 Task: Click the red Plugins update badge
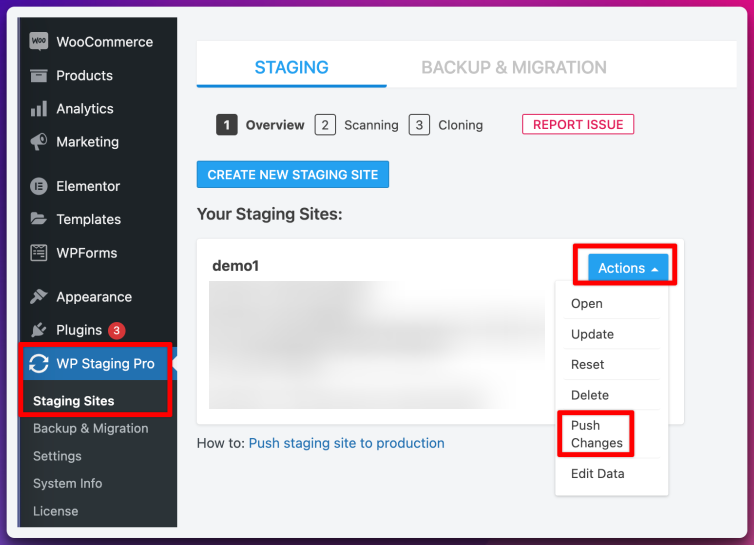[116, 330]
